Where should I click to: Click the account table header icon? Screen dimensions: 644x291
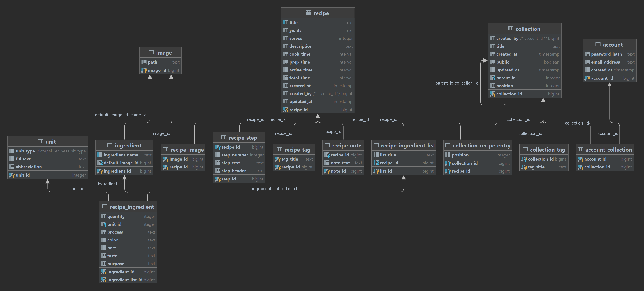598,44
